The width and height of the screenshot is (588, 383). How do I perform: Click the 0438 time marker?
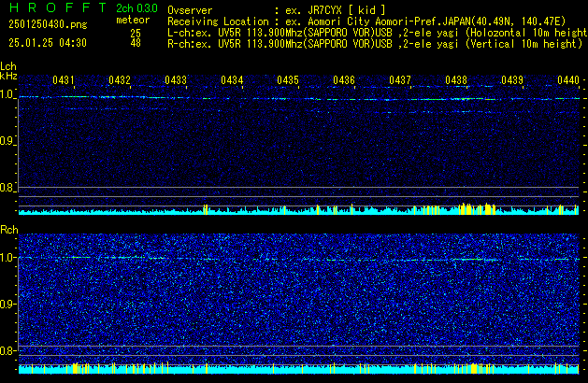(456, 80)
